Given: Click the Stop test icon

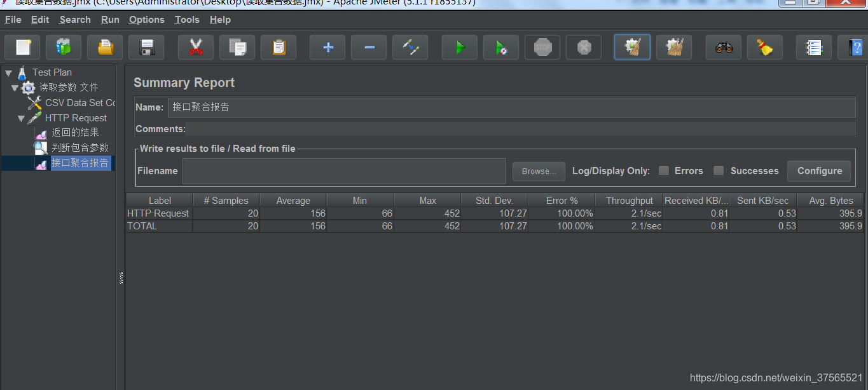Looking at the screenshot, I should click(x=542, y=47).
